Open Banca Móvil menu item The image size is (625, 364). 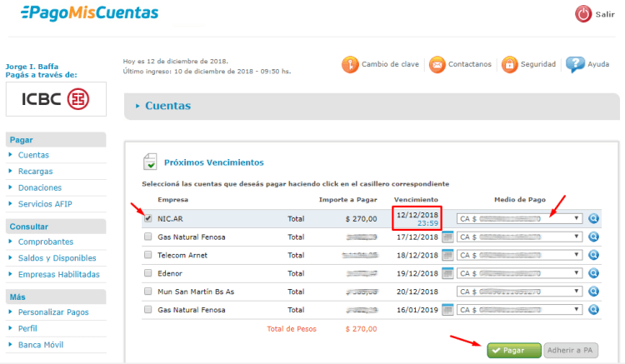click(x=41, y=345)
